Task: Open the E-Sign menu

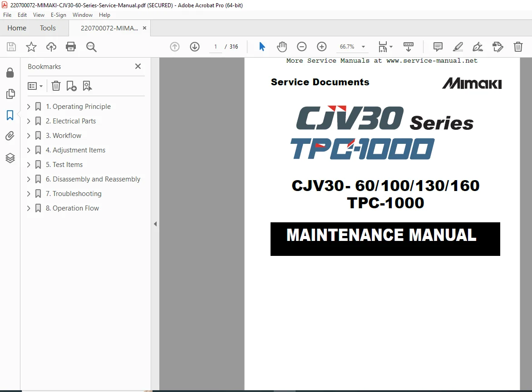Action: pyautogui.click(x=59, y=15)
